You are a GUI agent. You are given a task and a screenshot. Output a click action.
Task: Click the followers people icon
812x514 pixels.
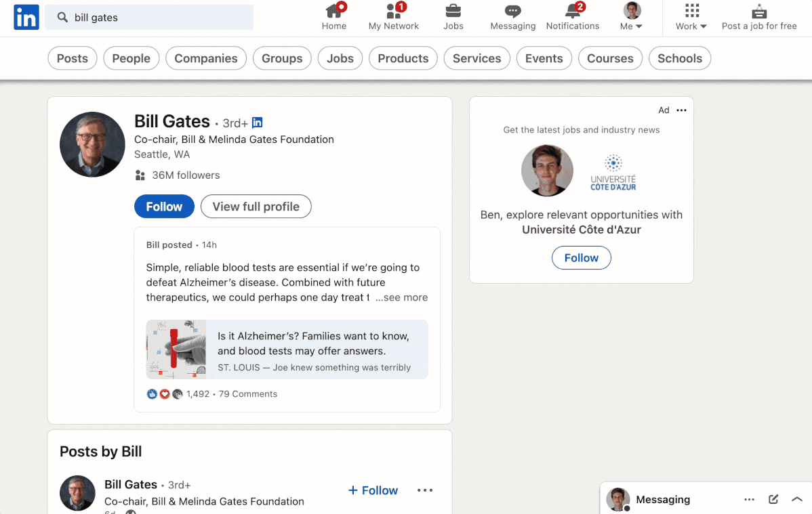pos(140,175)
